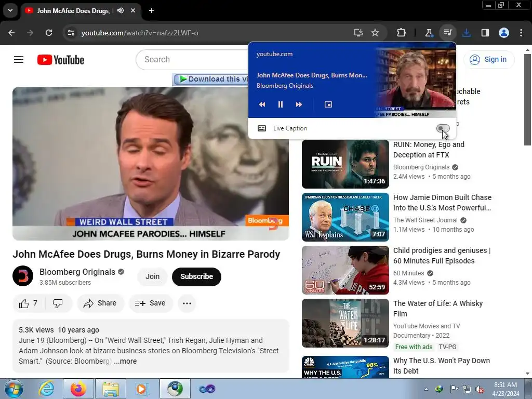The height and width of the screenshot is (399, 532).
Task: Subscribe to Bloomberg Originals
Action: click(x=196, y=276)
